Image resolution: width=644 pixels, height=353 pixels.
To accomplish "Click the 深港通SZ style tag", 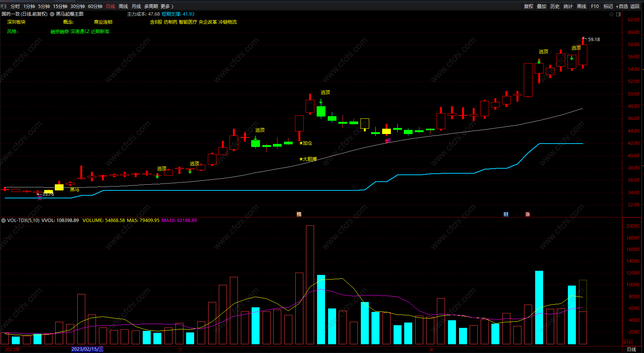I will tap(80, 32).
